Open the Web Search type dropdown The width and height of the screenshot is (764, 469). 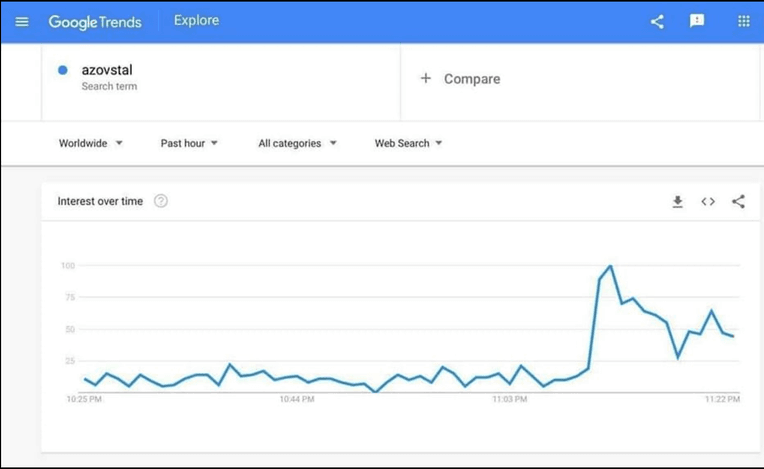(x=408, y=143)
